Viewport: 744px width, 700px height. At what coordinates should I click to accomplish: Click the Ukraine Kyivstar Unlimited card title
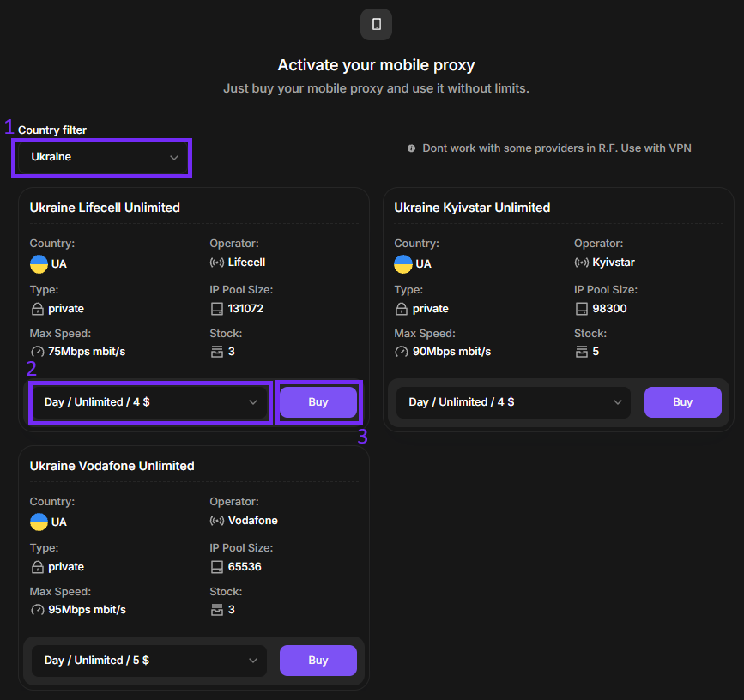click(472, 208)
